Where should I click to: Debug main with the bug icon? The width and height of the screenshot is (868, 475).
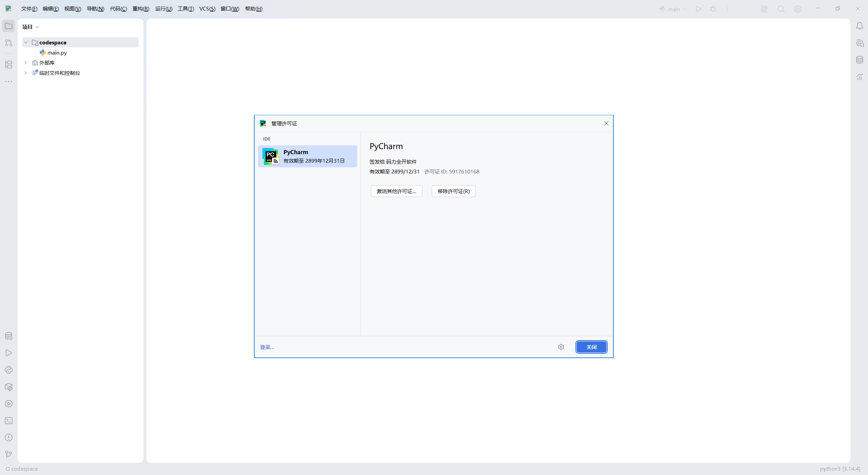point(713,9)
